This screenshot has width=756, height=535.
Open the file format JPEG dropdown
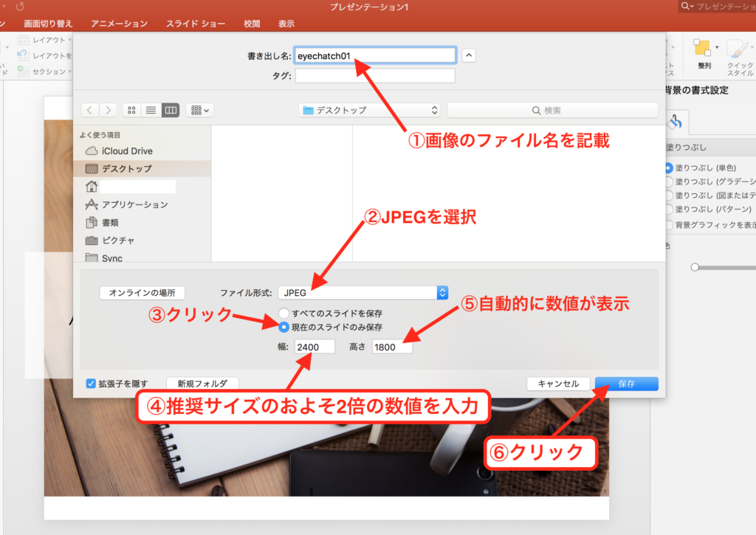(x=365, y=293)
